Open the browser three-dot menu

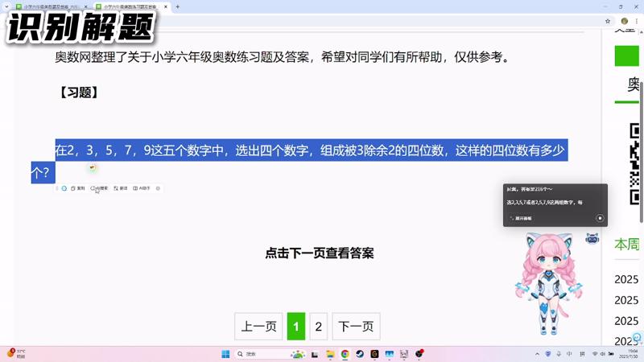click(637, 21)
